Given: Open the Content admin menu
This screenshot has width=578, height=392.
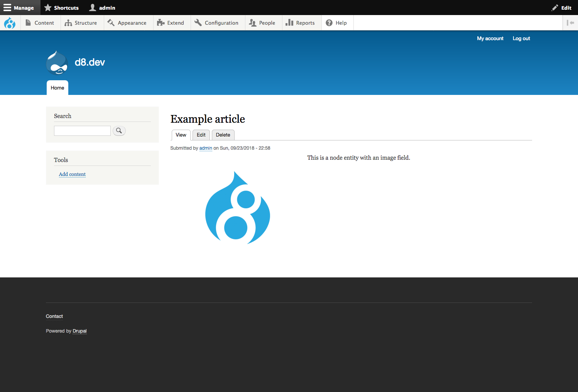Looking at the screenshot, I should 40,23.
